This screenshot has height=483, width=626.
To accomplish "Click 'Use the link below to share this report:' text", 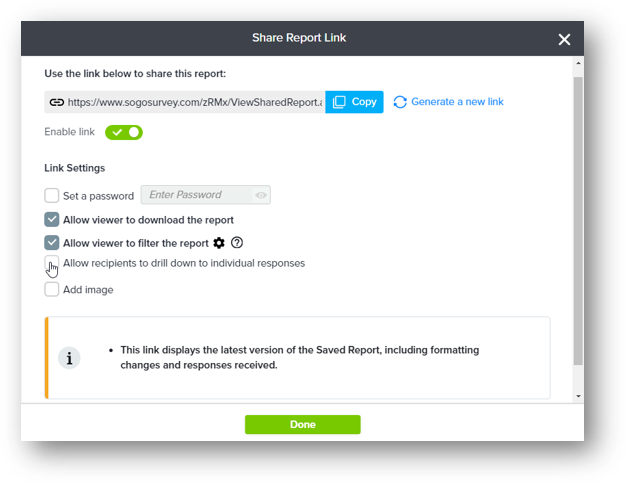I will [135, 74].
